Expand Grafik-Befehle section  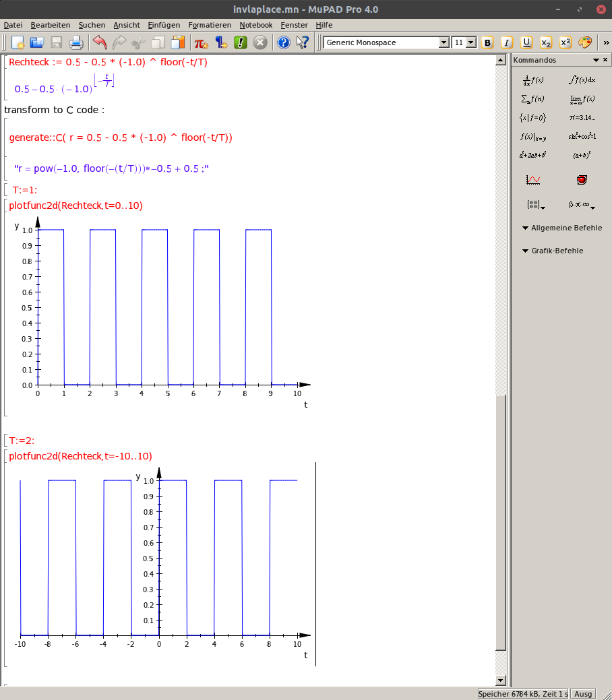[x=553, y=251]
